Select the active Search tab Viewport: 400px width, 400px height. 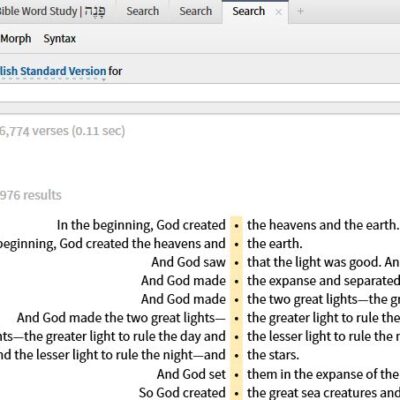point(249,11)
